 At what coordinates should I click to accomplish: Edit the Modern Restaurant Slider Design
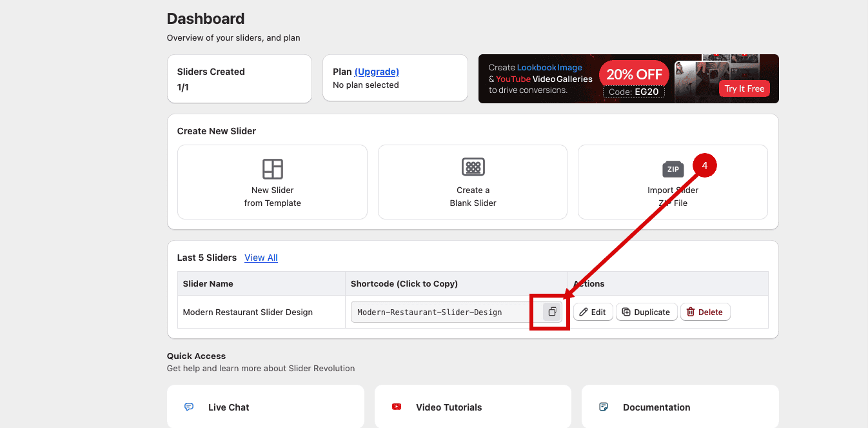pos(593,312)
